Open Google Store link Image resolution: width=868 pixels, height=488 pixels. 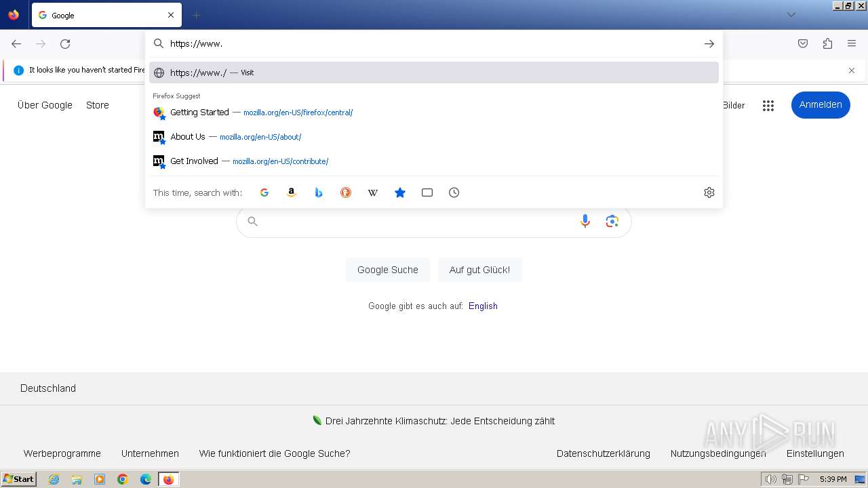coord(98,105)
